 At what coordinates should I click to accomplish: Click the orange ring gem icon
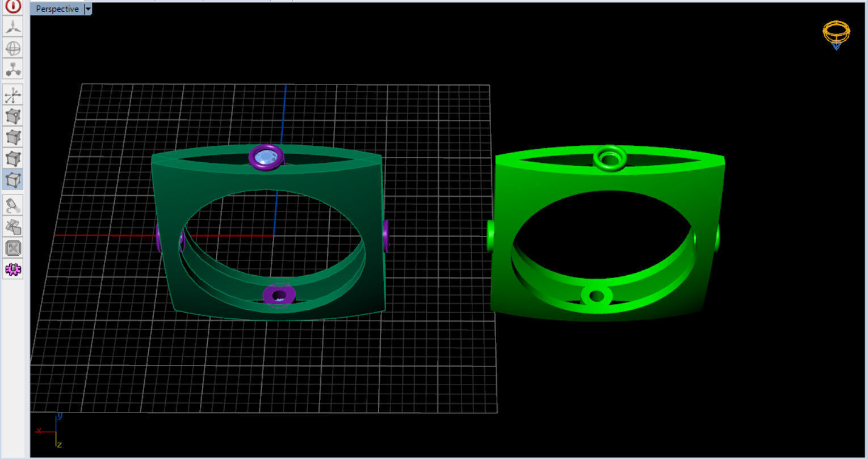(x=837, y=35)
